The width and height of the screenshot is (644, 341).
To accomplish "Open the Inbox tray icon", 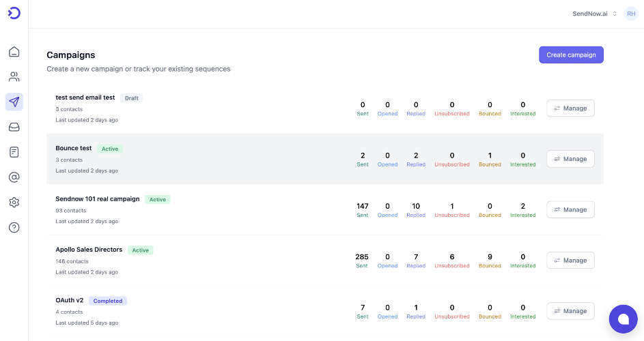I will [14, 128].
